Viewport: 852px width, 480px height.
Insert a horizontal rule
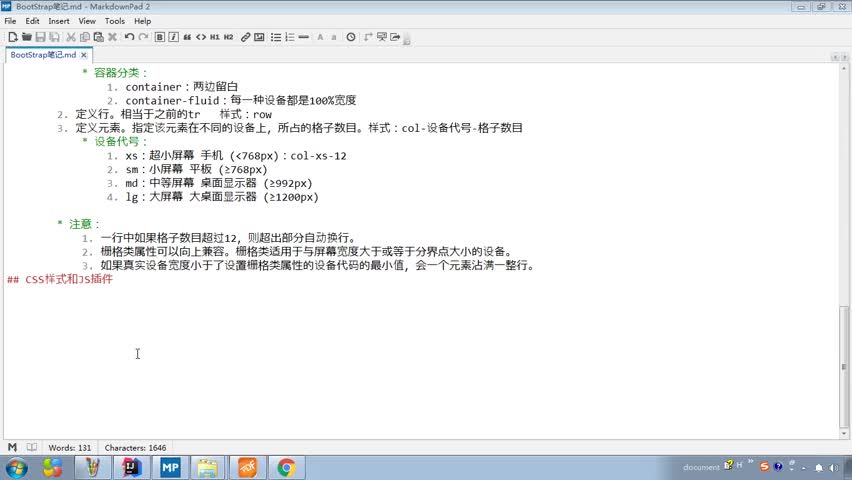304,37
